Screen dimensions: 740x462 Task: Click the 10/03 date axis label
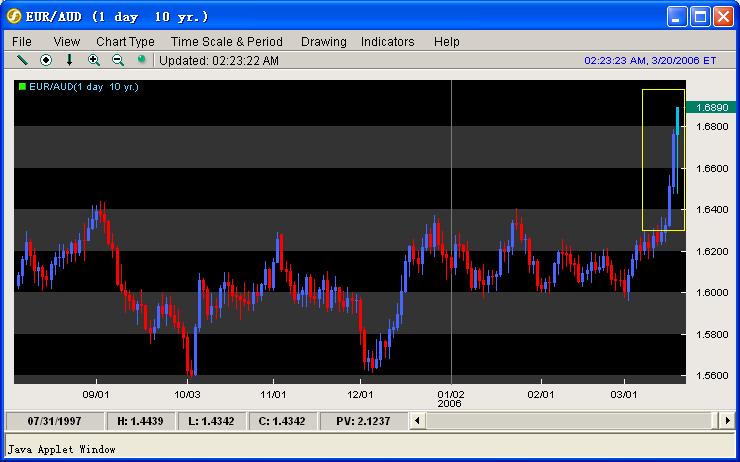[x=187, y=394]
